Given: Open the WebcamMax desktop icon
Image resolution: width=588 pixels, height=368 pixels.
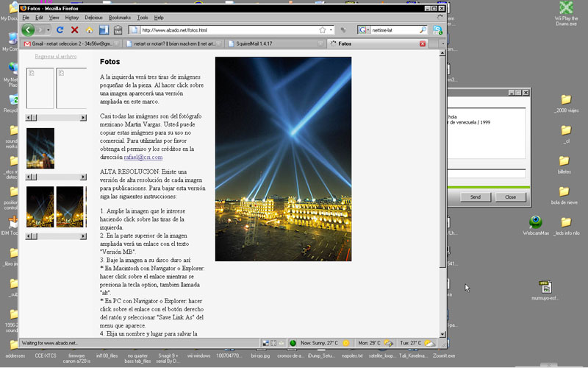Looking at the screenshot, I should pos(537,222).
